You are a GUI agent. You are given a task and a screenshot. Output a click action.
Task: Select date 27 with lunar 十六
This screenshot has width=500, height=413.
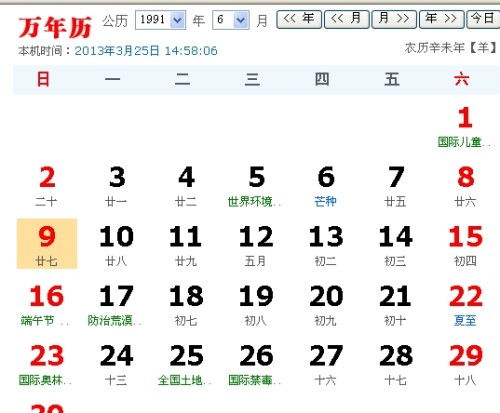pos(326,364)
